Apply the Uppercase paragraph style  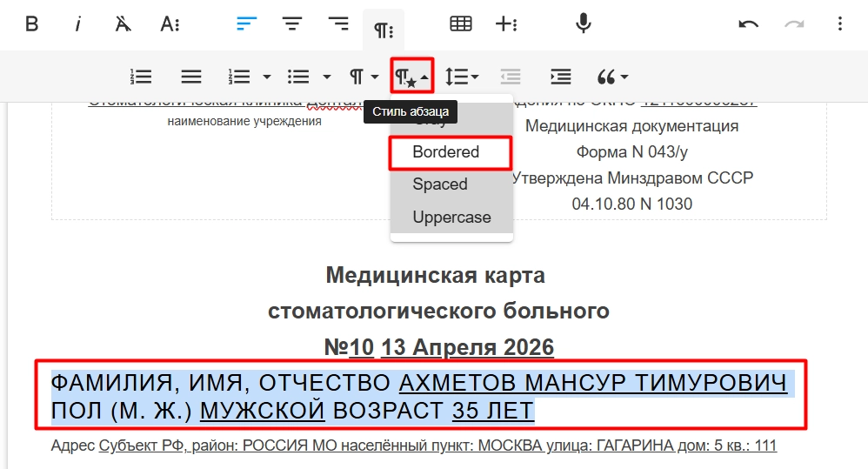click(x=451, y=218)
